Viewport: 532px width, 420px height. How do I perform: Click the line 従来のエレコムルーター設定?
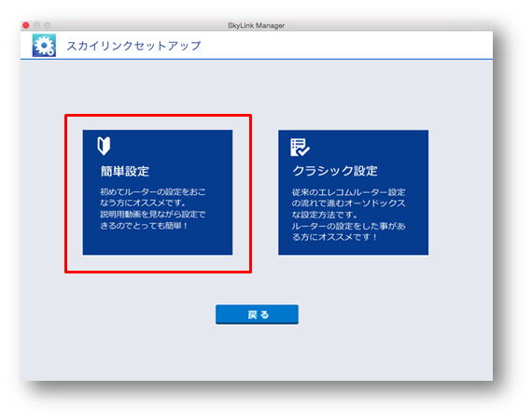tap(348, 192)
